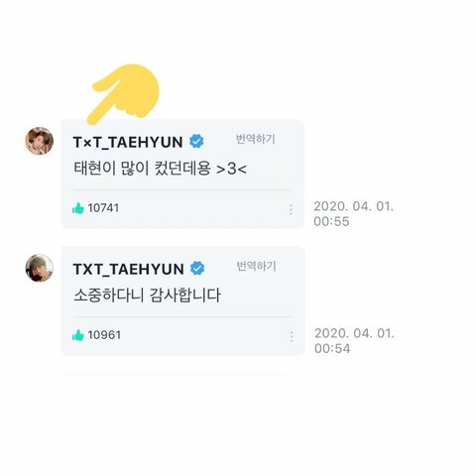Image resolution: width=476 pixels, height=476 pixels.
Task: Click the 10961 like count
Action: [104, 335]
